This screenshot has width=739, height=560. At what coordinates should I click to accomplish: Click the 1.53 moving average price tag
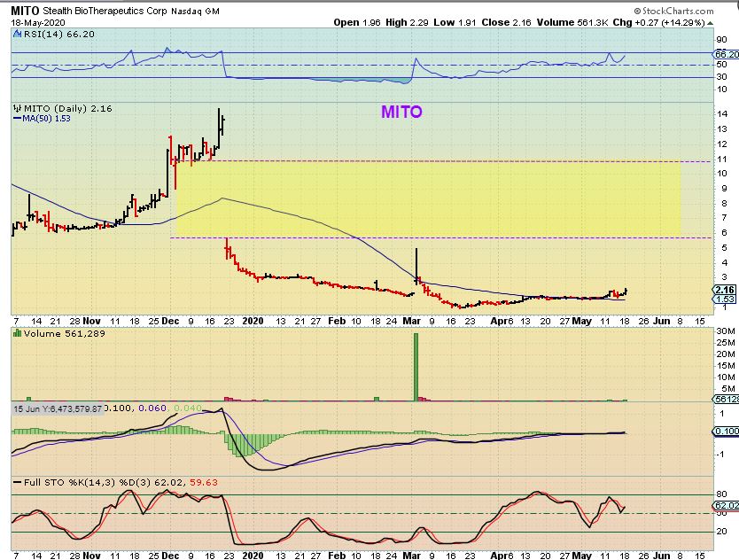(725, 299)
